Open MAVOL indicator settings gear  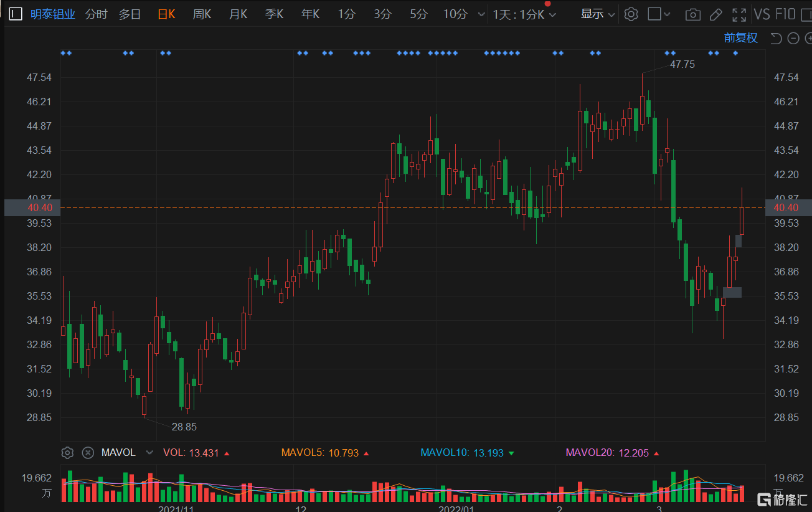click(68, 452)
